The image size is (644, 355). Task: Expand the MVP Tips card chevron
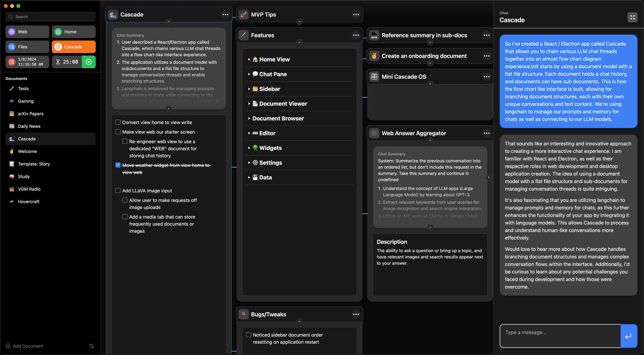(x=300, y=22)
